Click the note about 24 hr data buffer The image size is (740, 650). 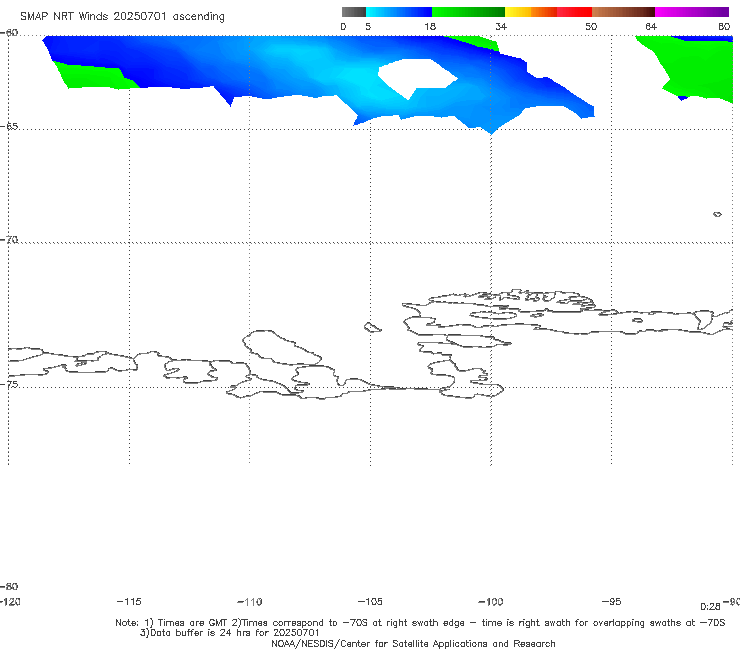(229, 633)
